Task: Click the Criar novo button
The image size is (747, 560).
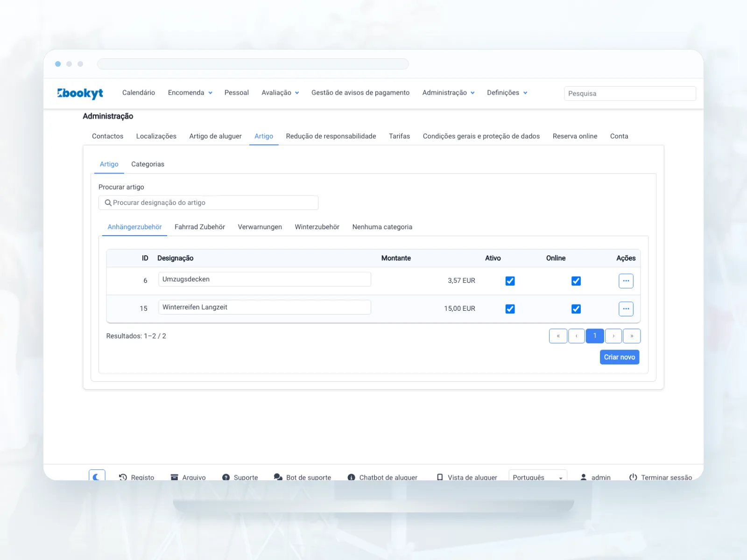Action: [620, 357]
